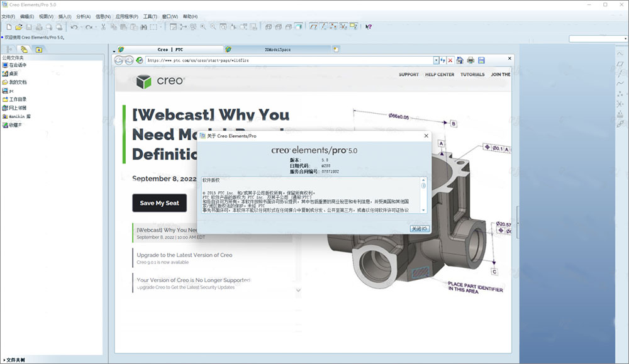Select the Shading display mode icon
The width and height of the screenshot is (629, 364).
pos(298,27)
